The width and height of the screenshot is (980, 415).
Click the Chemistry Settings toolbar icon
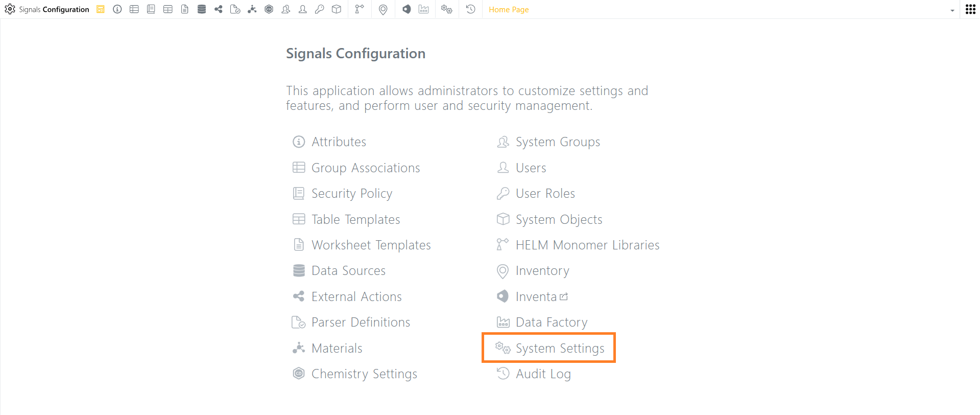pyautogui.click(x=269, y=9)
